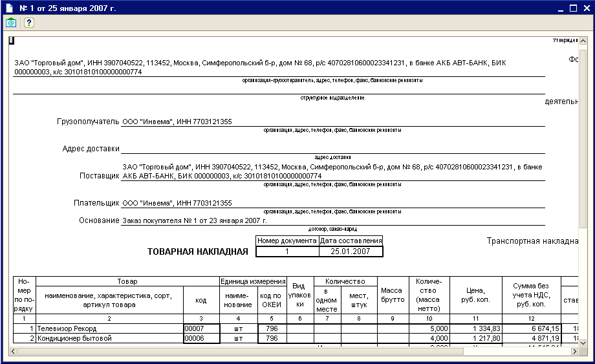Click the 'ТОВАРНАЯ НАКЛАДНАЯ' title
This screenshot has height=364, width=595.
point(198,252)
